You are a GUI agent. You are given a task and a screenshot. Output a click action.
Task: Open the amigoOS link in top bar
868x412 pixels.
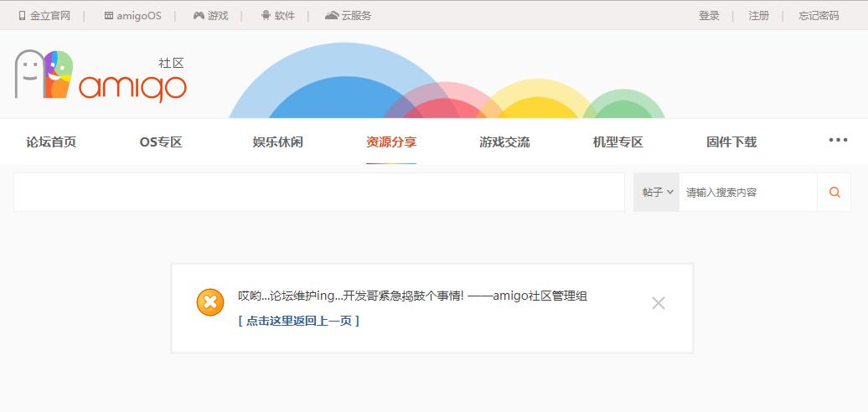pyautogui.click(x=133, y=15)
